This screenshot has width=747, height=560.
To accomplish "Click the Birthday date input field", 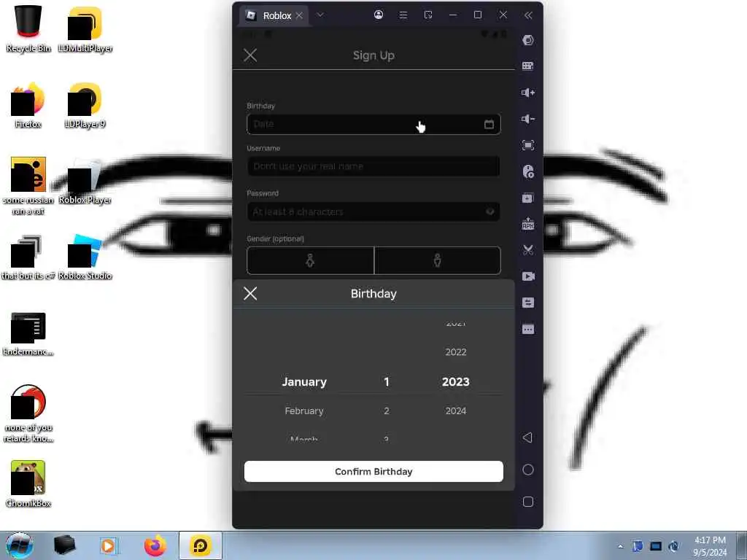I will 373,124.
